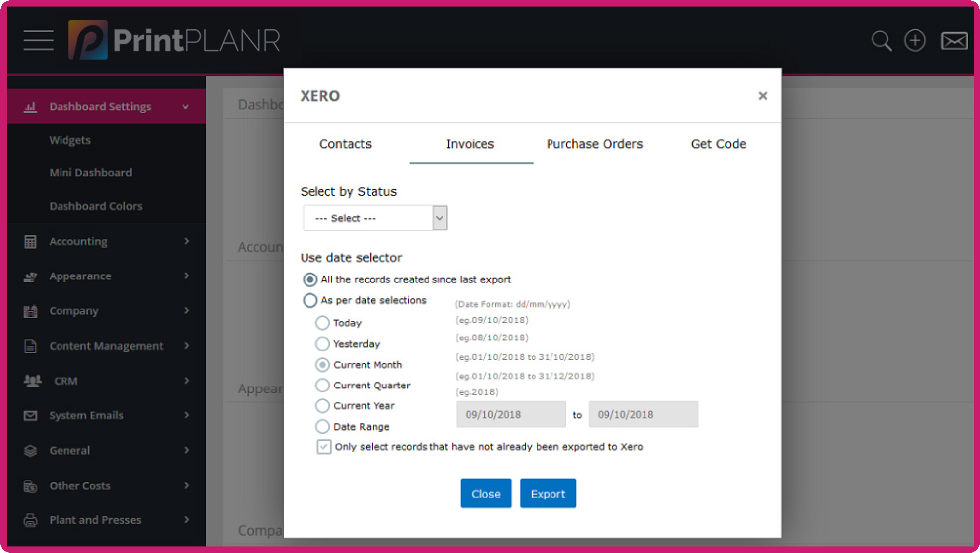The image size is (980, 553).
Task: Open the Get Code tab
Action: coord(719,144)
